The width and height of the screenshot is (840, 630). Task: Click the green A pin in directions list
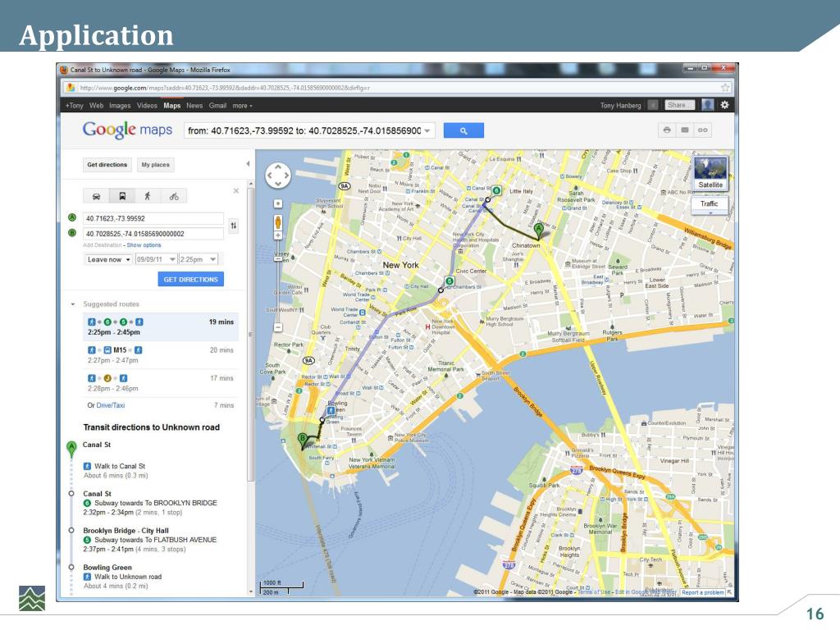[71, 449]
